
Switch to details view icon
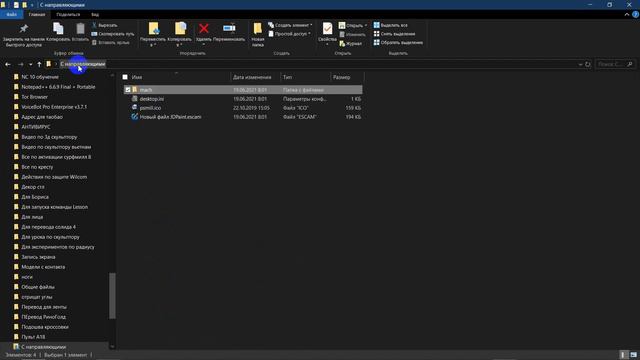click(x=623, y=355)
